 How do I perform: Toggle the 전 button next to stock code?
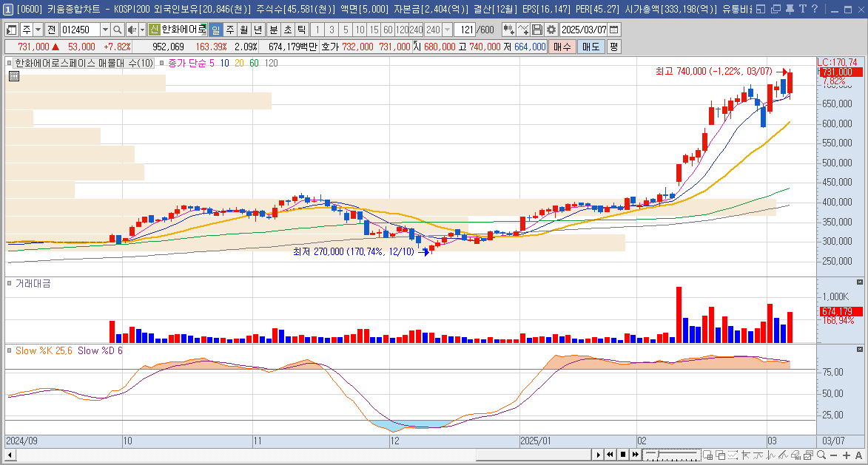(x=52, y=30)
